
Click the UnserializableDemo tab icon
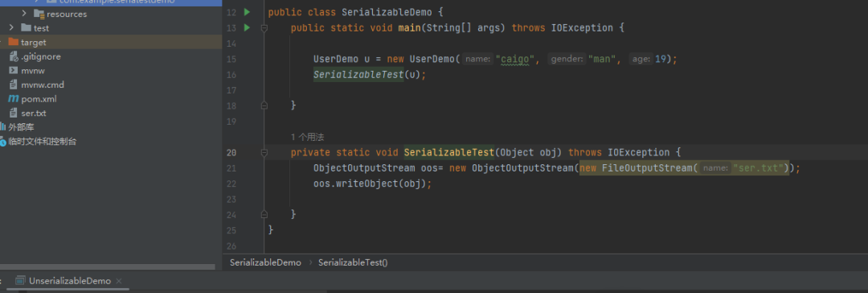coord(20,281)
